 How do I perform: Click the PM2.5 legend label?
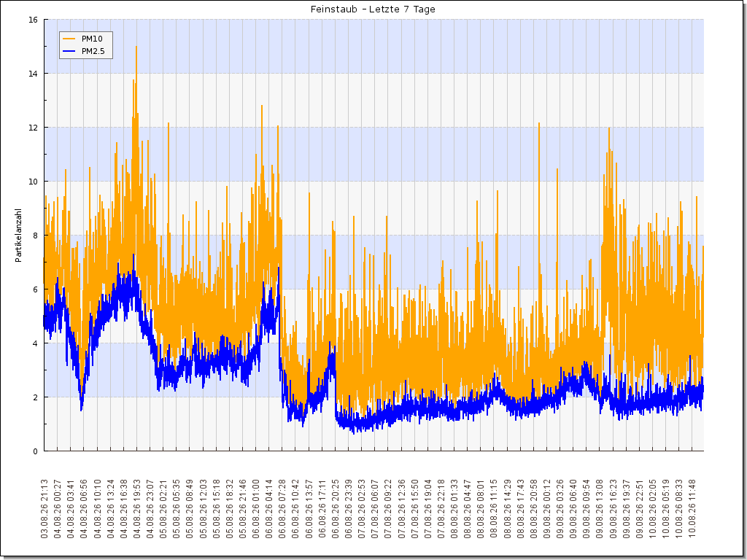93,51
